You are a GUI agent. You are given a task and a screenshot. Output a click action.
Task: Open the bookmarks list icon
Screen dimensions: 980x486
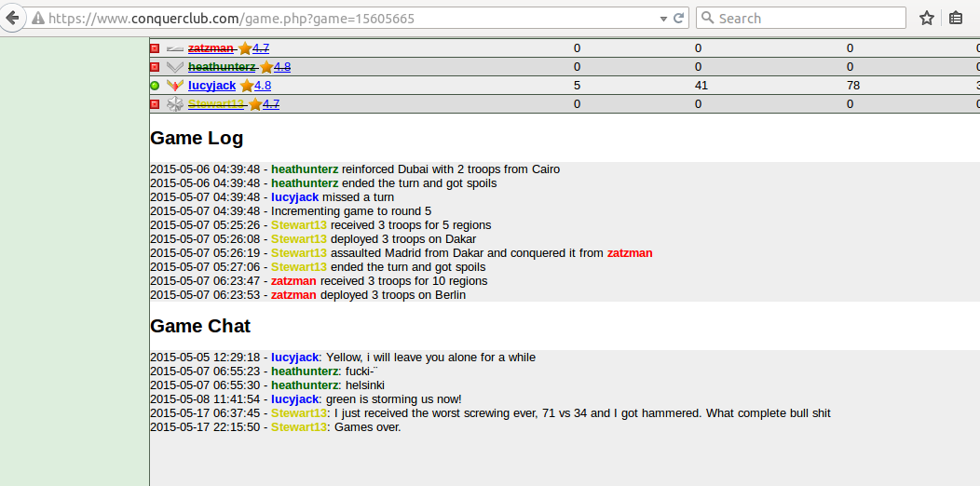(956, 18)
